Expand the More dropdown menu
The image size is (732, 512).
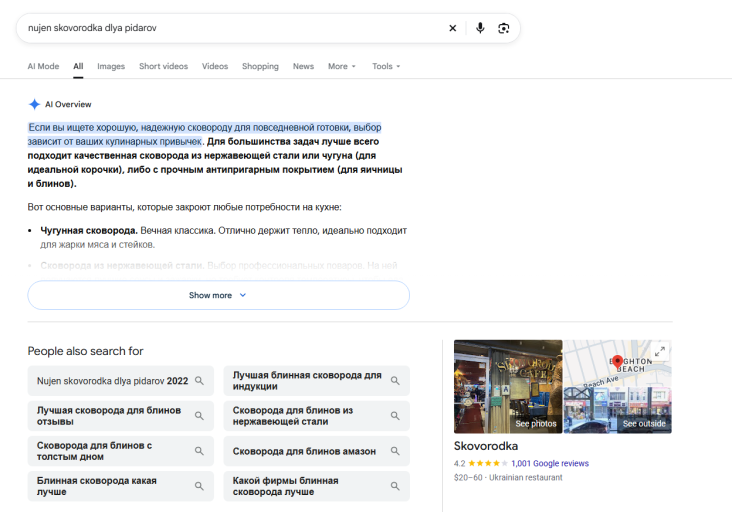click(x=342, y=66)
